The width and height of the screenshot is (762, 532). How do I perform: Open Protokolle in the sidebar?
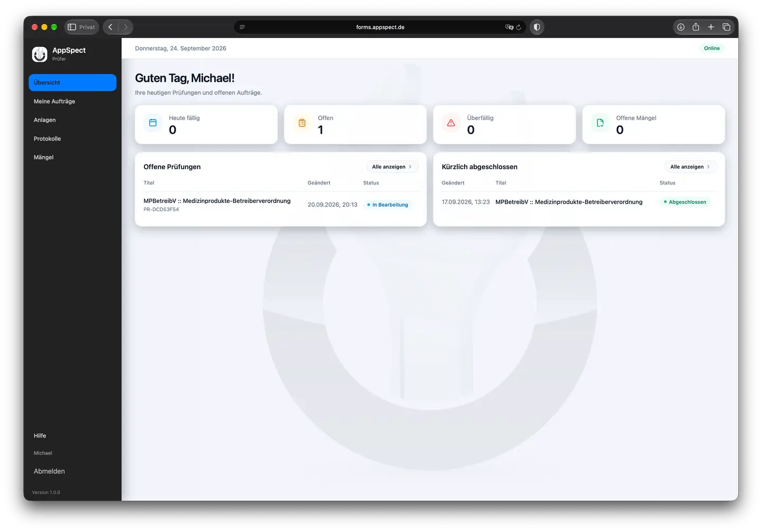coord(72,139)
